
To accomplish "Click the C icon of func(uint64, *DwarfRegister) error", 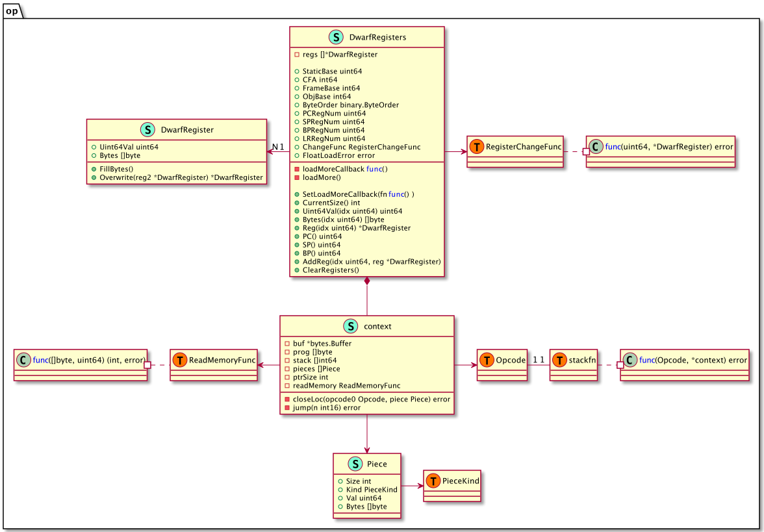I will click(x=595, y=147).
